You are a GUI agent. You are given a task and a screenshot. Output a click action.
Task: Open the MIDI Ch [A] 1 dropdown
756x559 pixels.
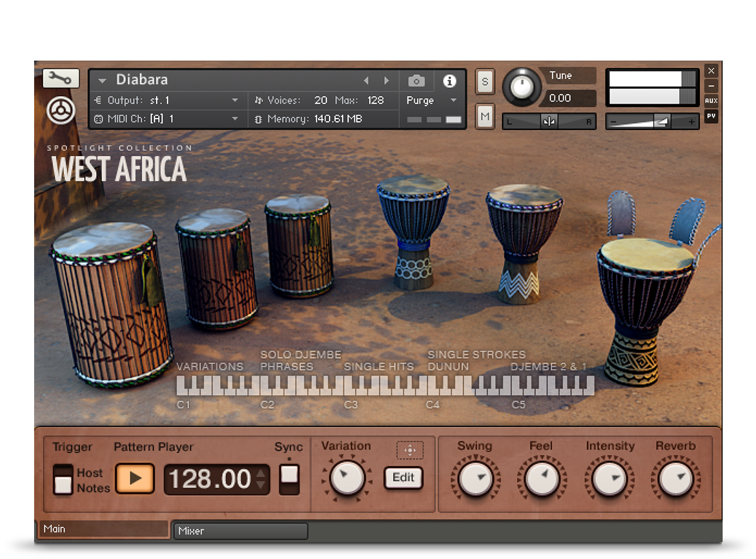pos(166,118)
